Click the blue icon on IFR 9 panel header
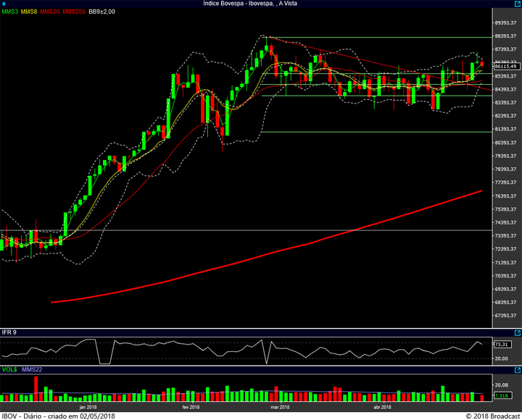This screenshot has height=420, width=522. pyautogui.click(x=517, y=332)
